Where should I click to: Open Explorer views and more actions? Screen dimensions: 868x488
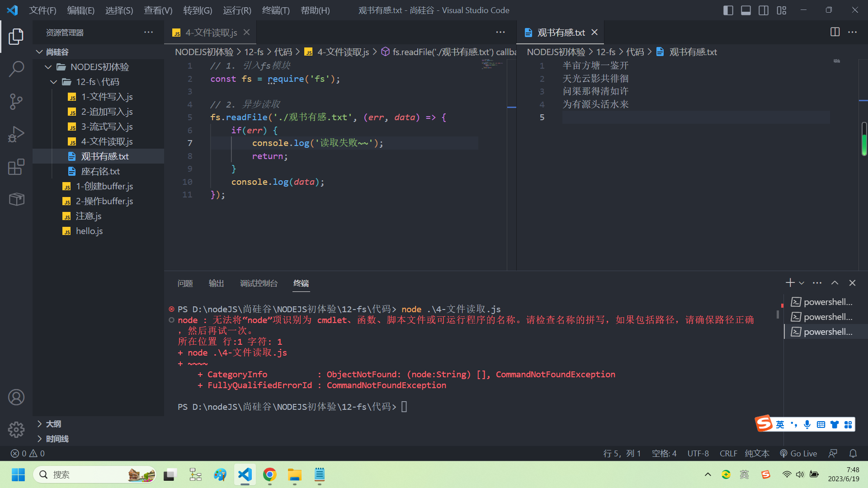(148, 32)
